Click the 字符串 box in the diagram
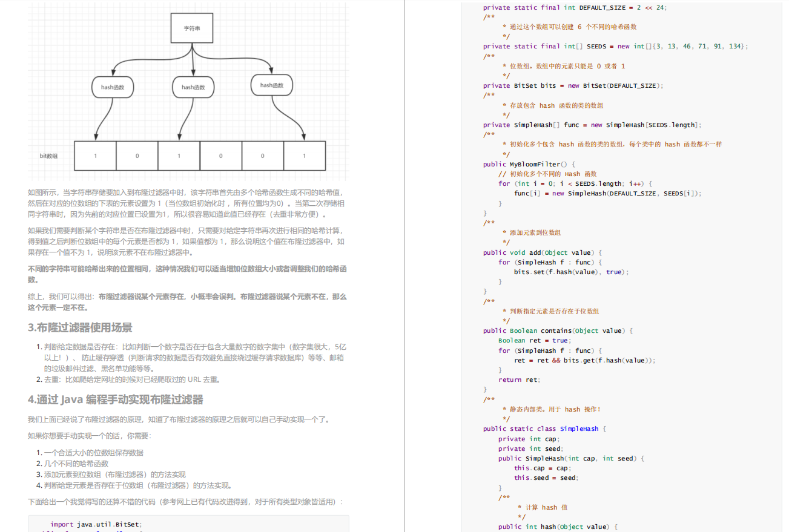789x532 pixels. (191, 27)
